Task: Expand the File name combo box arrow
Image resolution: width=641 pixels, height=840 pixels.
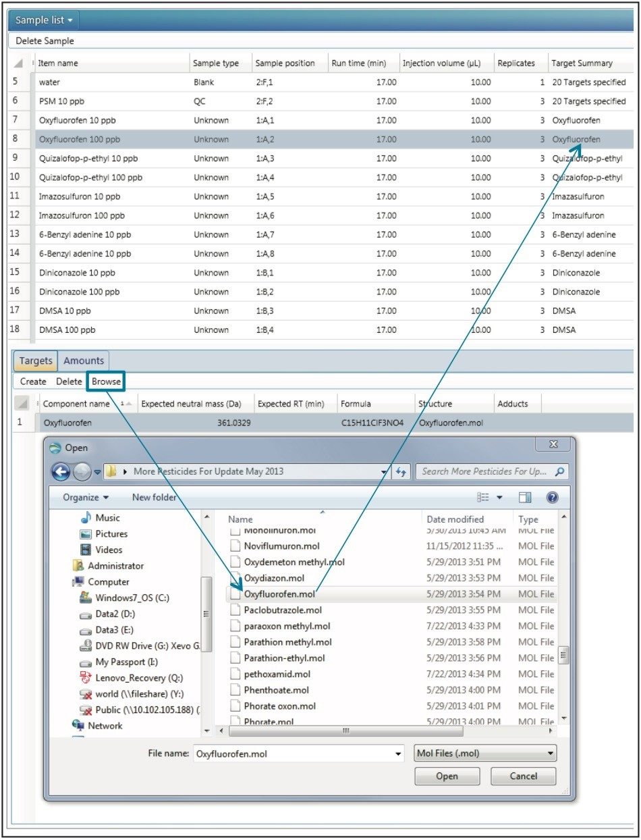Action: pyautogui.click(x=399, y=754)
